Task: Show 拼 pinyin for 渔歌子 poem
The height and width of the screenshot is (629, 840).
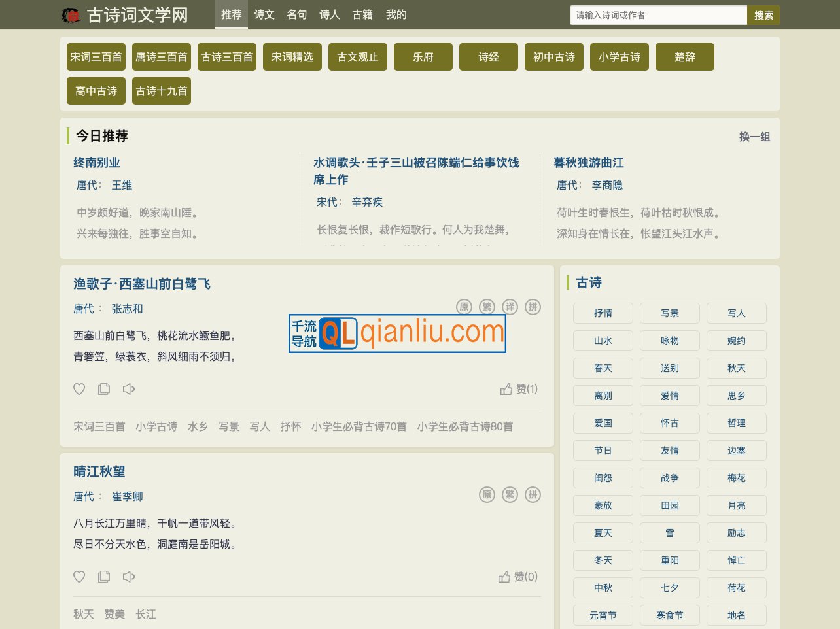Action: pos(533,307)
